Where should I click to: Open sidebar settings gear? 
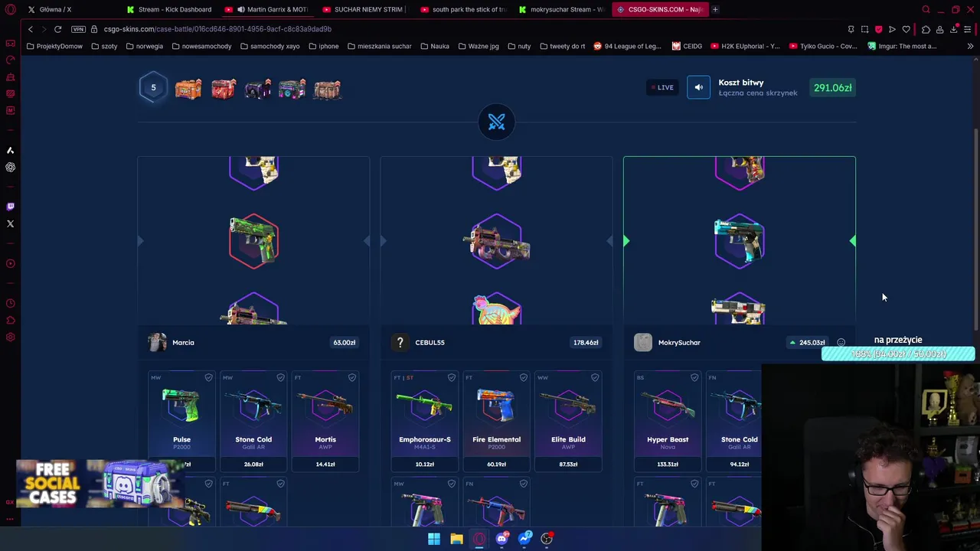pos(10,337)
